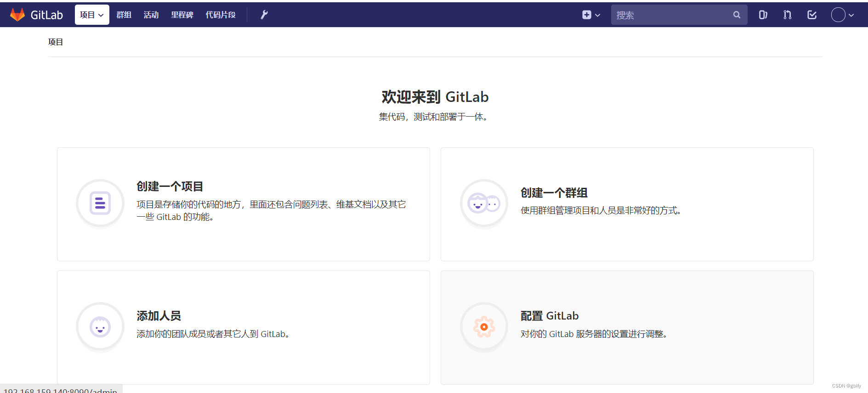The width and height of the screenshot is (868, 393).
Task: Click the 集代码，测试和部署于一体 subtitle
Action: click(x=434, y=117)
